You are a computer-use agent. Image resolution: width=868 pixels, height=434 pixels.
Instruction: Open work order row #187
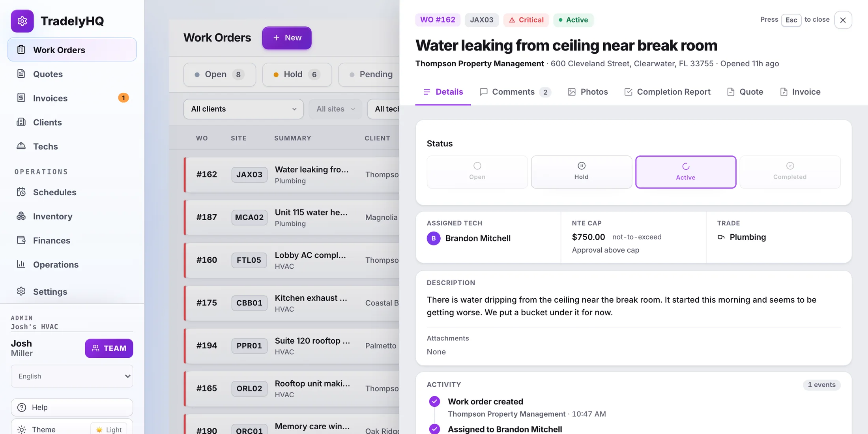coord(292,217)
